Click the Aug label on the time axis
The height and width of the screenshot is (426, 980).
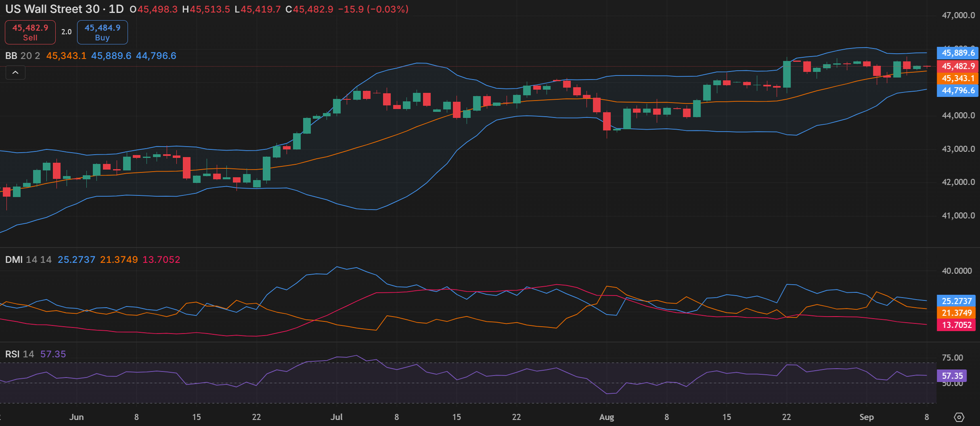[x=607, y=417]
